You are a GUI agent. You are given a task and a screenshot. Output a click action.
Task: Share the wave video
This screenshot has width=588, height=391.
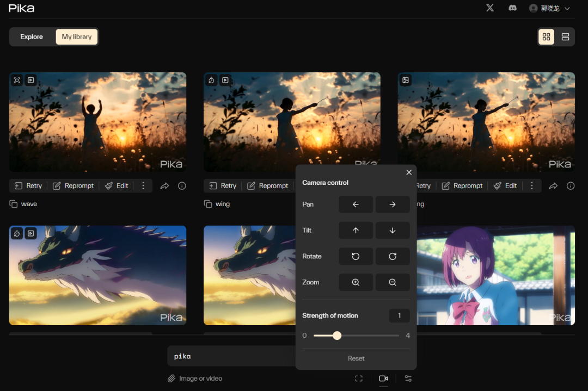pos(164,186)
